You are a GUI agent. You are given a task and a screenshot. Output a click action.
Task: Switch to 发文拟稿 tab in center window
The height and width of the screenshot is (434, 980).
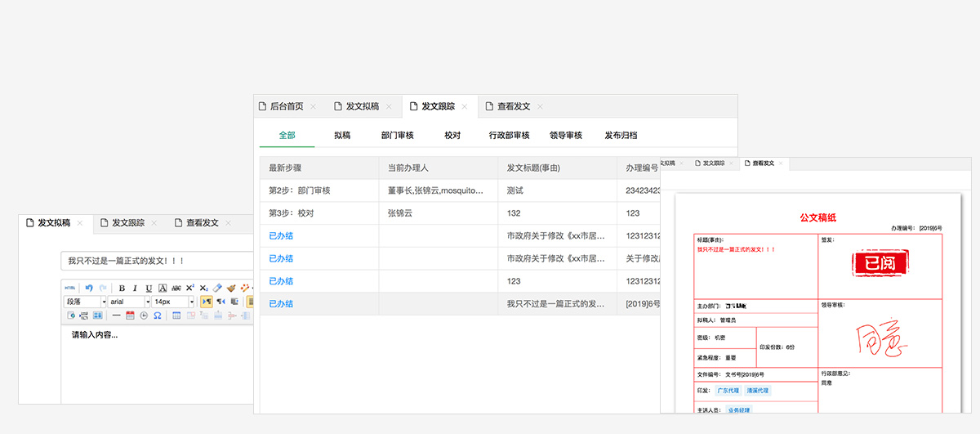(362, 106)
